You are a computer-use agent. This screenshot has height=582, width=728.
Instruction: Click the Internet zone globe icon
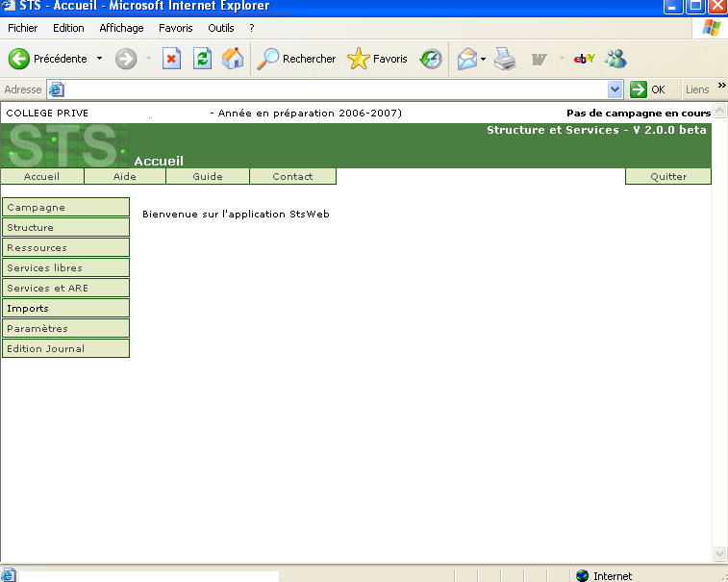point(582,575)
